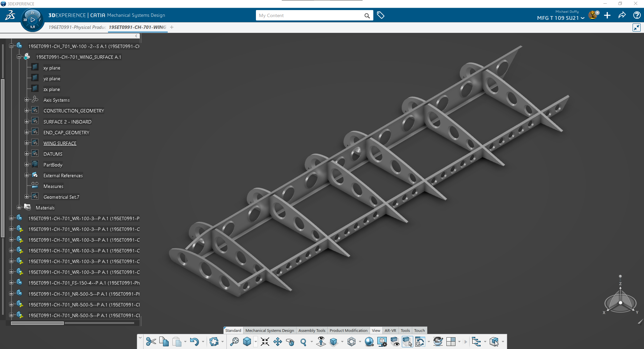Collapse the WING_SURFACE A.1 node

coord(19,57)
